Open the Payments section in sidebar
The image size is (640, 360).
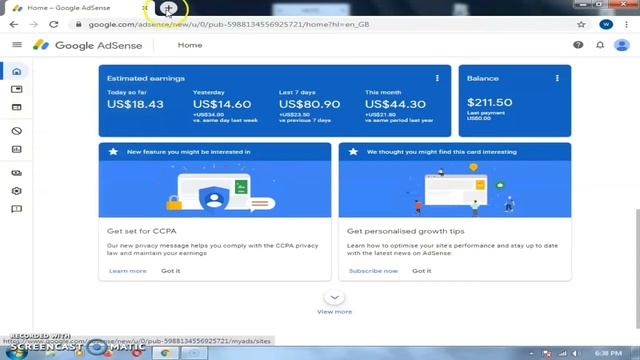pyautogui.click(x=16, y=173)
